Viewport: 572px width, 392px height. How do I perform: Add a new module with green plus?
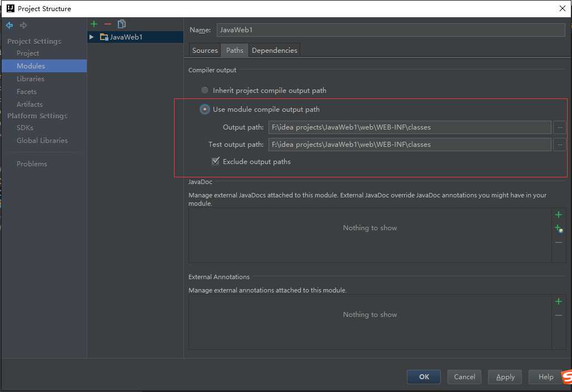coord(94,24)
